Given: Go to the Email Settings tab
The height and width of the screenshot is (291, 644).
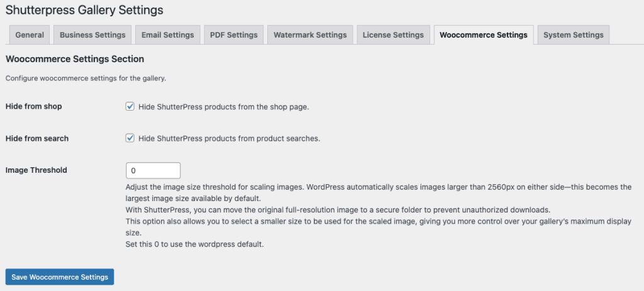Looking at the screenshot, I should click(x=167, y=35).
